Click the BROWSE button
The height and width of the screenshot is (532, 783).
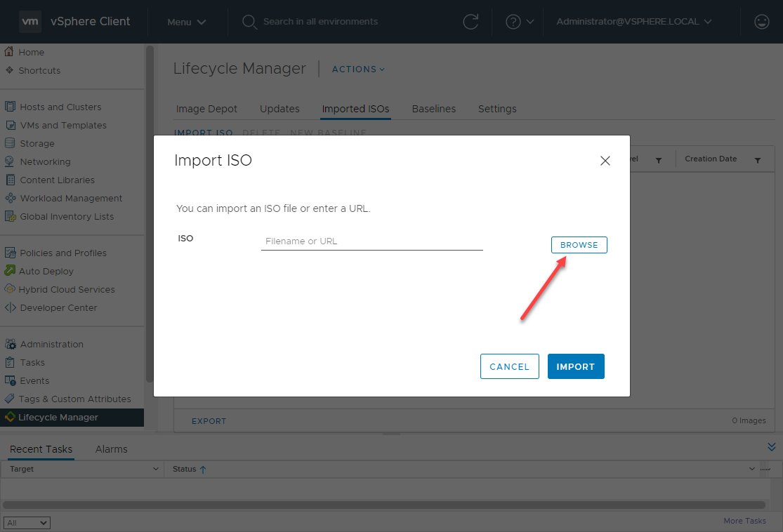tap(579, 245)
